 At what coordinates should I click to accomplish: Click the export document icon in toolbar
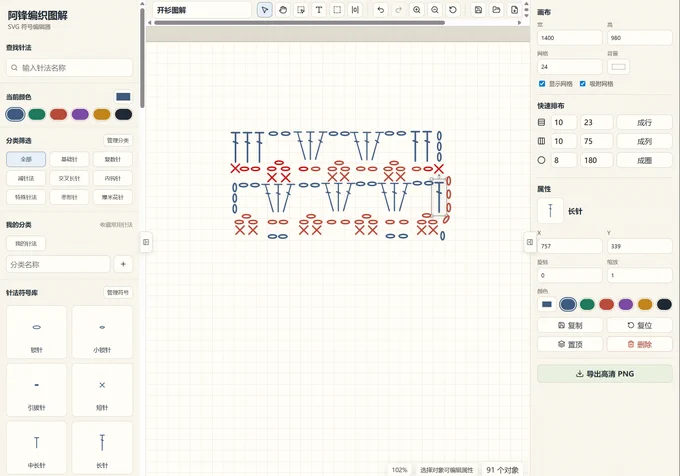pyautogui.click(x=514, y=10)
